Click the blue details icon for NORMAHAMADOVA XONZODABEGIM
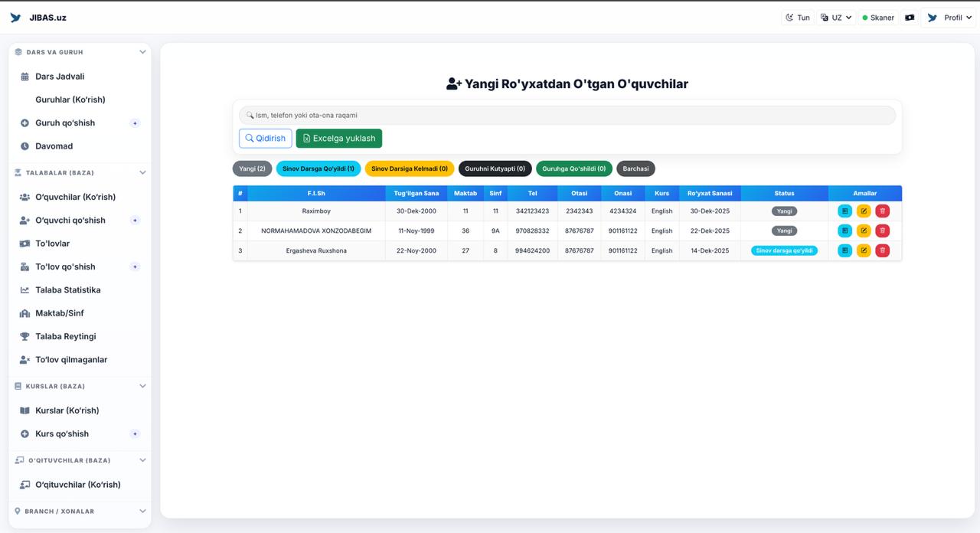The height and width of the screenshot is (533, 980). coord(844,231)
